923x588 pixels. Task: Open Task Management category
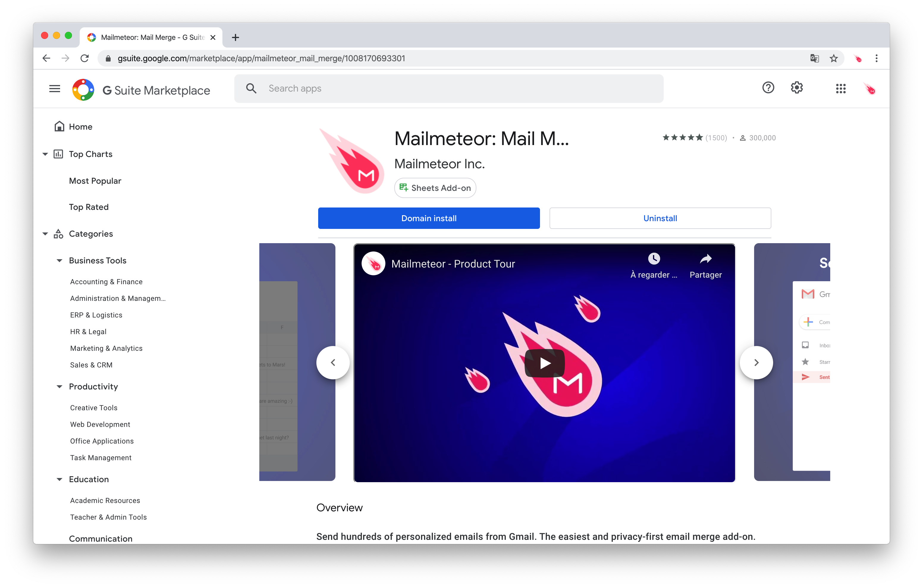coord(101,458)
